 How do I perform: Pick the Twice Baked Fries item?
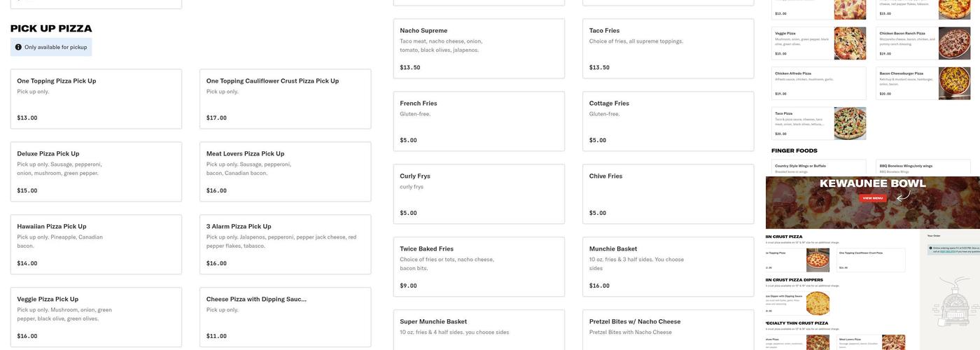tap(479, 267)
